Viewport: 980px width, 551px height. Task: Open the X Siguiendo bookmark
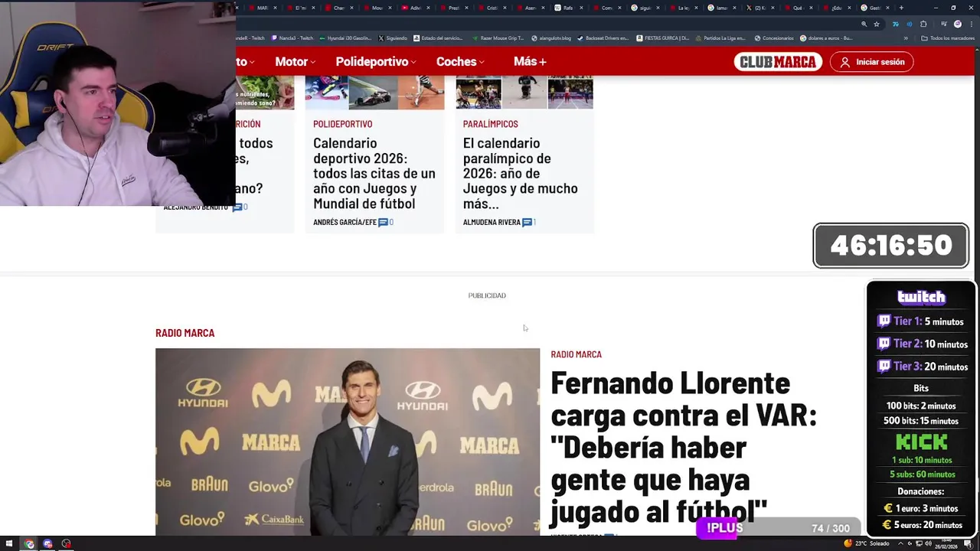pos(393,37)
